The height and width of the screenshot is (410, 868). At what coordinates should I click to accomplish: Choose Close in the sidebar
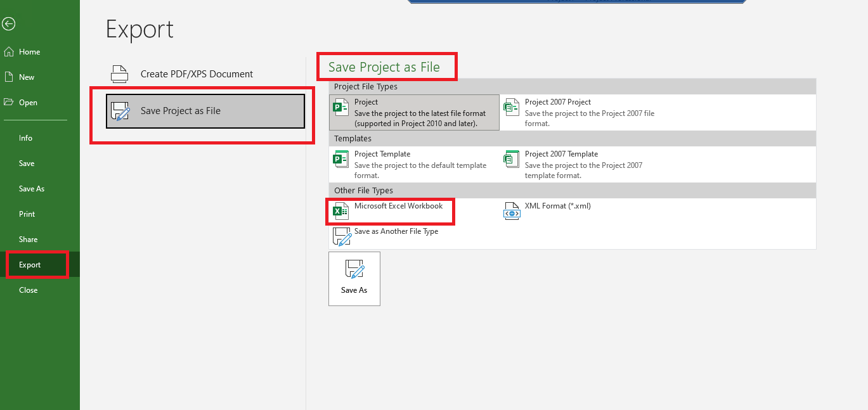40,290
